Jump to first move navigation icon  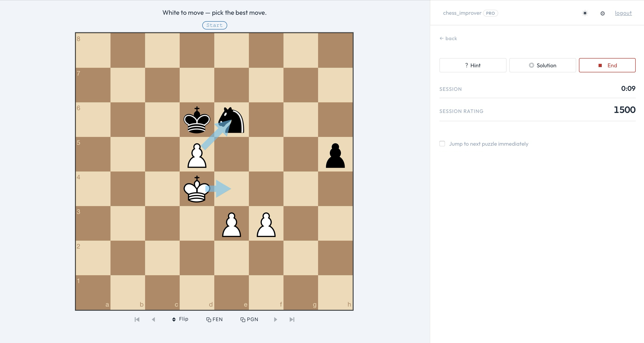(137, 319)
